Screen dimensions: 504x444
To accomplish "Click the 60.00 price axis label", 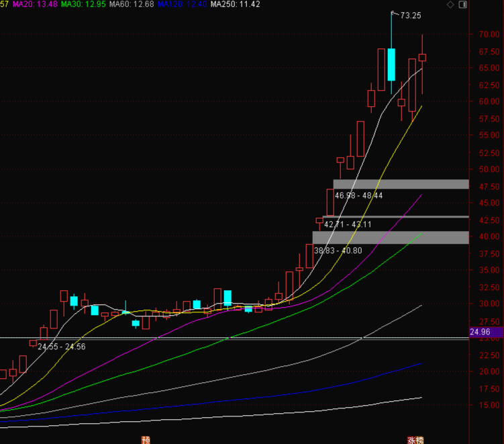I will 489,101.
